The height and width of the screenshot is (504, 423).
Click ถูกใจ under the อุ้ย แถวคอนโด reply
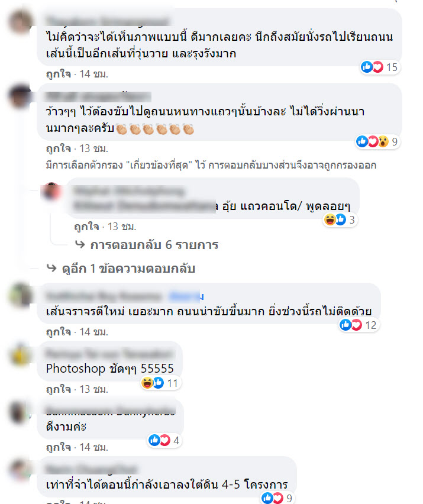click(x=86, y=227)
